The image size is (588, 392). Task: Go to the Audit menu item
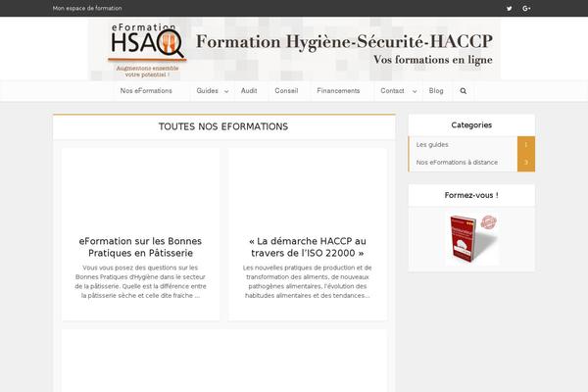pyautogui.click(x=249, y=91)
